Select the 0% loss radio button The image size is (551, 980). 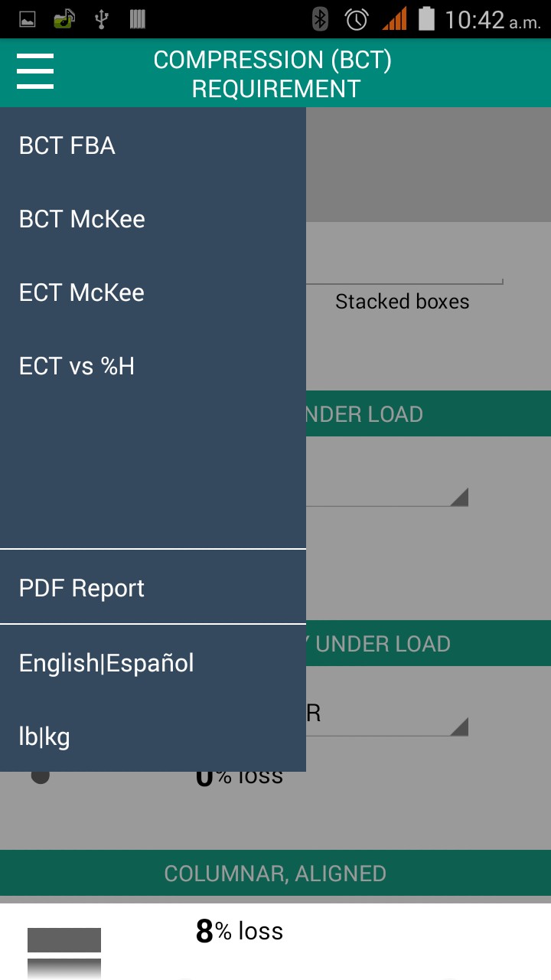(41, 776)
